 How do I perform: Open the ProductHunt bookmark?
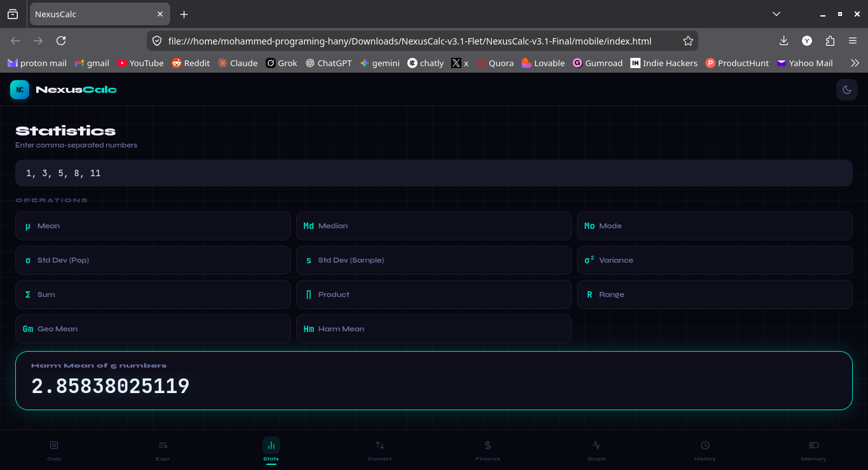[x=737, y=63]
